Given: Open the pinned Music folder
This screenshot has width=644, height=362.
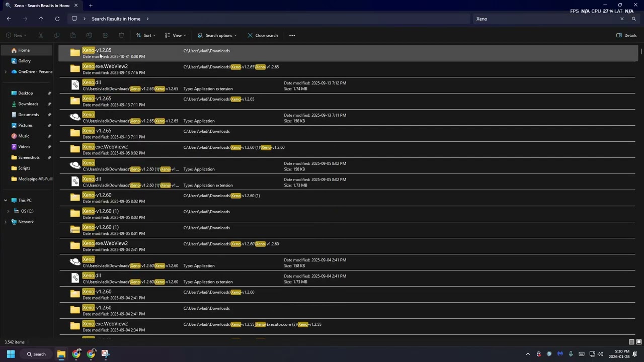Looking at the screenshot, I should (24, 136).
